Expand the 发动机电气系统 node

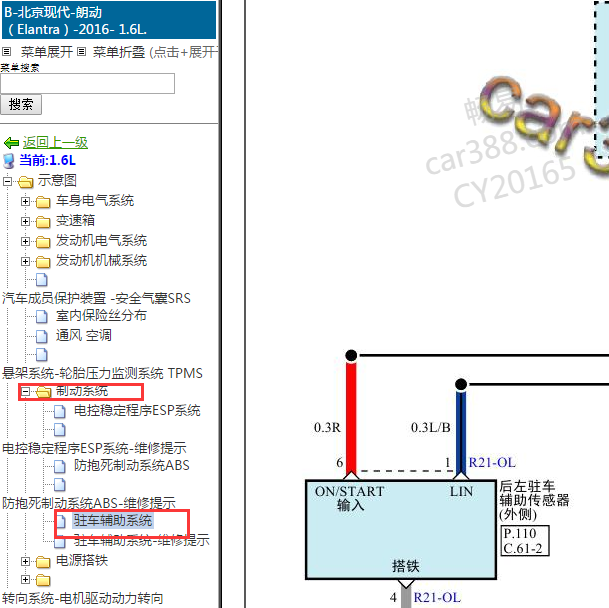tap(25, 242)
